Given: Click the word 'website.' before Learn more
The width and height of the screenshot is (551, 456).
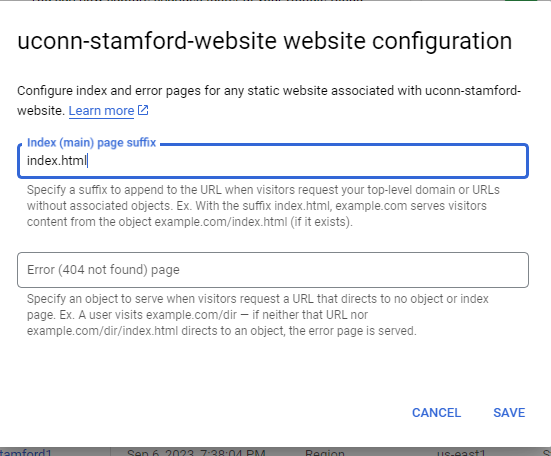Looking at the screenshot, I should (41, 111).
